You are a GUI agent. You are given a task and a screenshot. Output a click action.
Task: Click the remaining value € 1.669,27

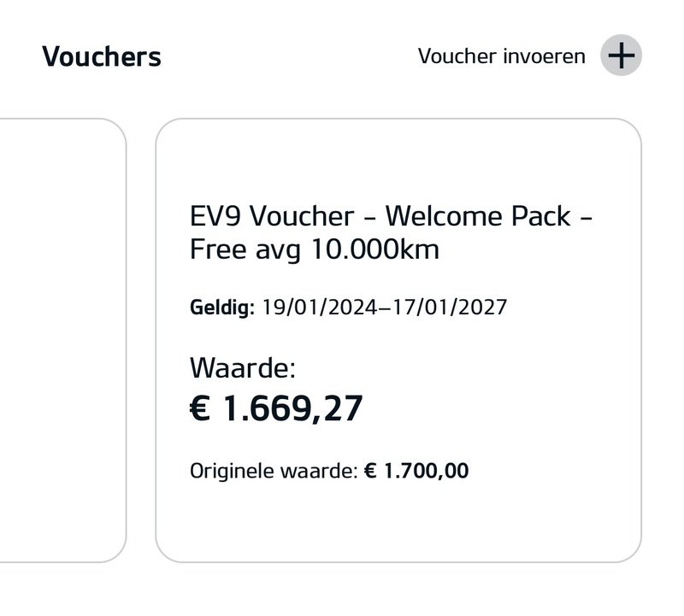pyautogui.click(x=276, y=408)
